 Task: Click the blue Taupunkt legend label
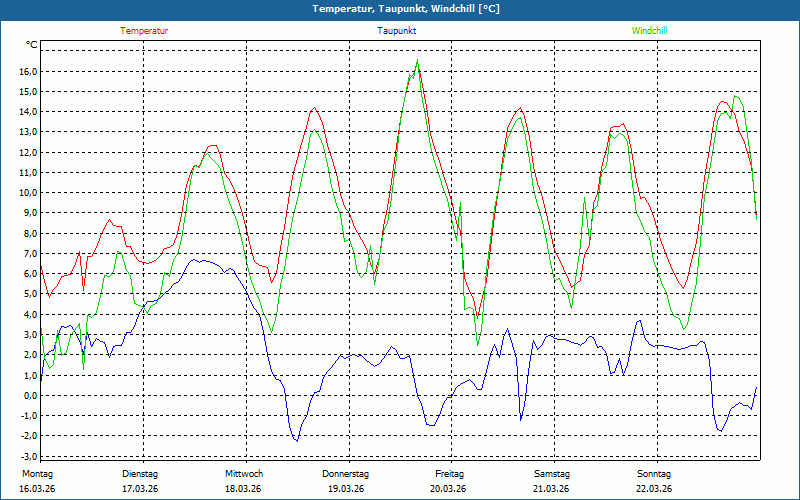click(397, 31)
